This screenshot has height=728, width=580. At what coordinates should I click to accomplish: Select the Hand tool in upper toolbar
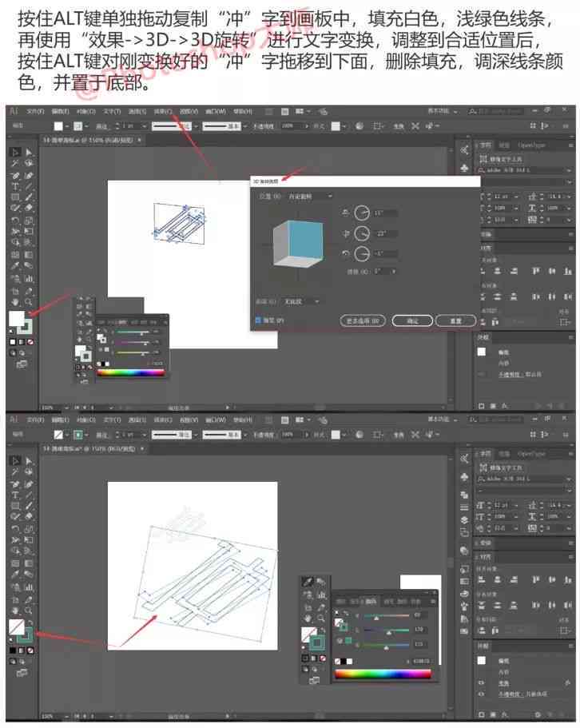click(15, 302)
